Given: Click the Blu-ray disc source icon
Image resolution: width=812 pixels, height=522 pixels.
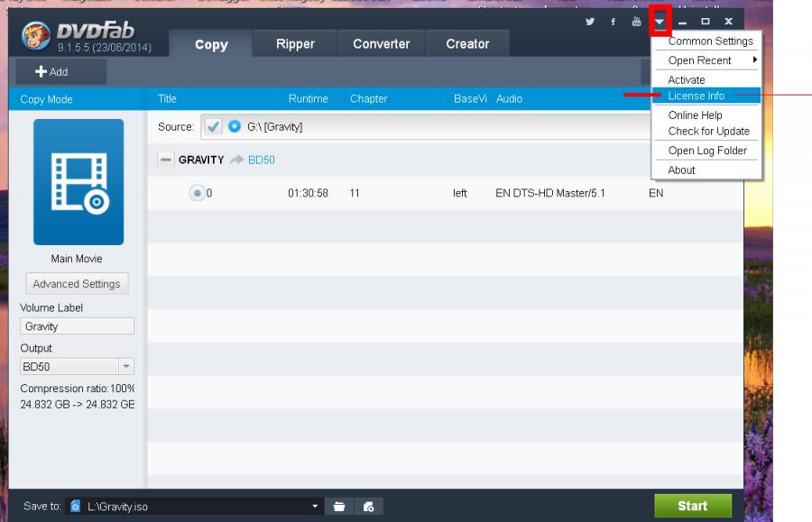Looking at the screenshot, I should pos(235,126).
